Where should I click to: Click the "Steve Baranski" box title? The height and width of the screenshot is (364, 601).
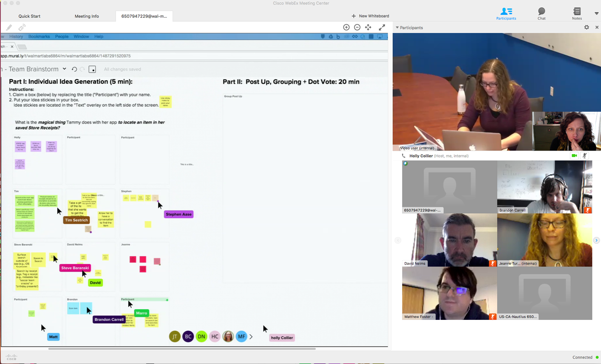(x=23, y=245)
